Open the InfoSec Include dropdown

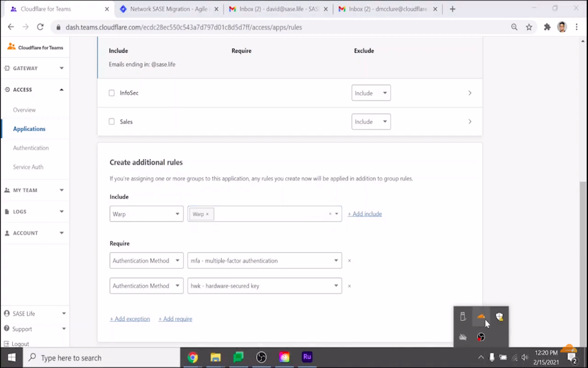pyautogui.click(x=371, y=93)
